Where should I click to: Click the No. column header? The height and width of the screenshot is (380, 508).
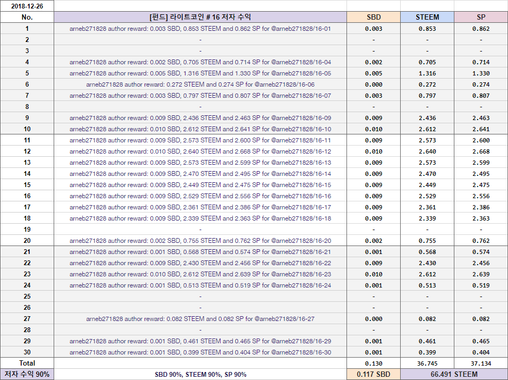pos(27,17)
